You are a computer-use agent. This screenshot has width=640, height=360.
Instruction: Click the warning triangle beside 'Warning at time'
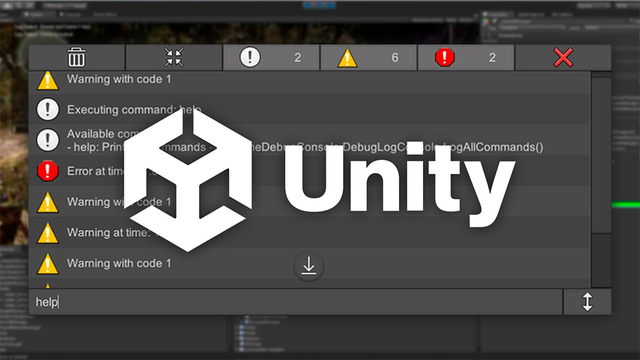click(48, 233)
